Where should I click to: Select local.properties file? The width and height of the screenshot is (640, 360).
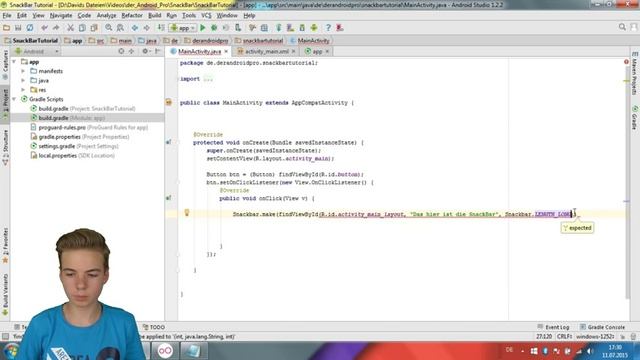coord(72,156)
